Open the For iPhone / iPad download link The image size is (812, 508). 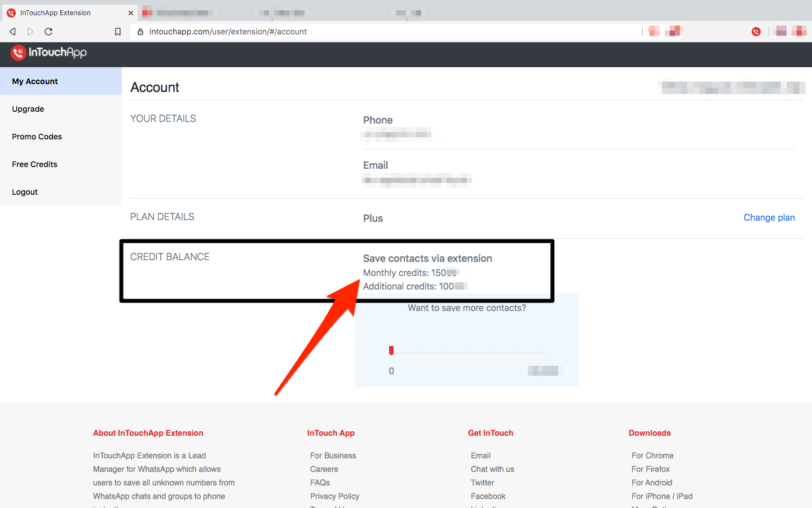click(x=662, y=496)
